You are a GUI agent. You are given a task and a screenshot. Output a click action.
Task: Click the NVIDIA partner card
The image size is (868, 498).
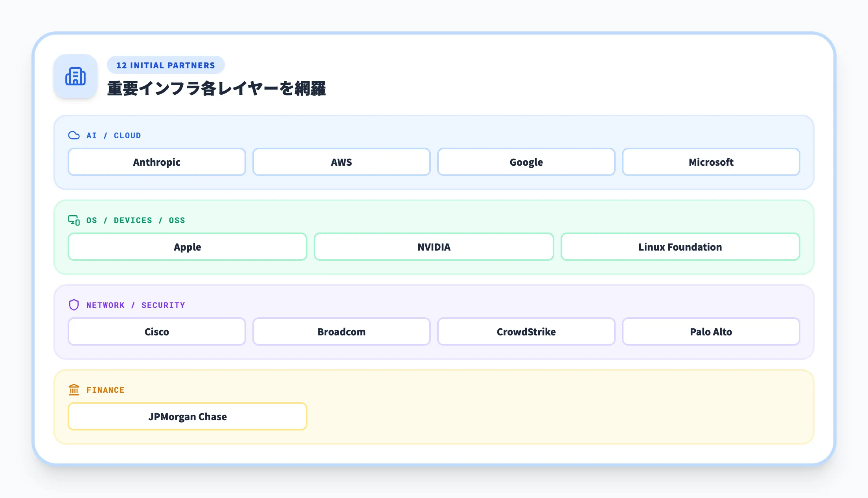tap(434, 247)
